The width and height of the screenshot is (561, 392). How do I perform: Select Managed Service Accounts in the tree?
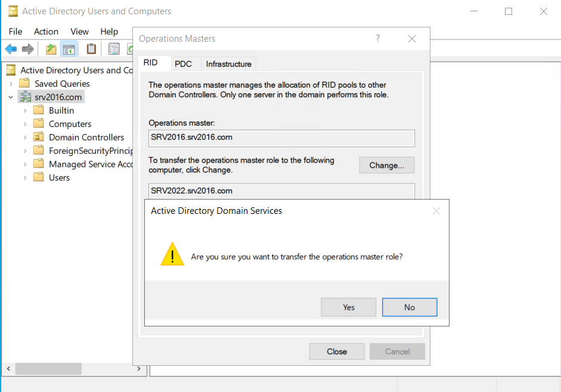91,164
